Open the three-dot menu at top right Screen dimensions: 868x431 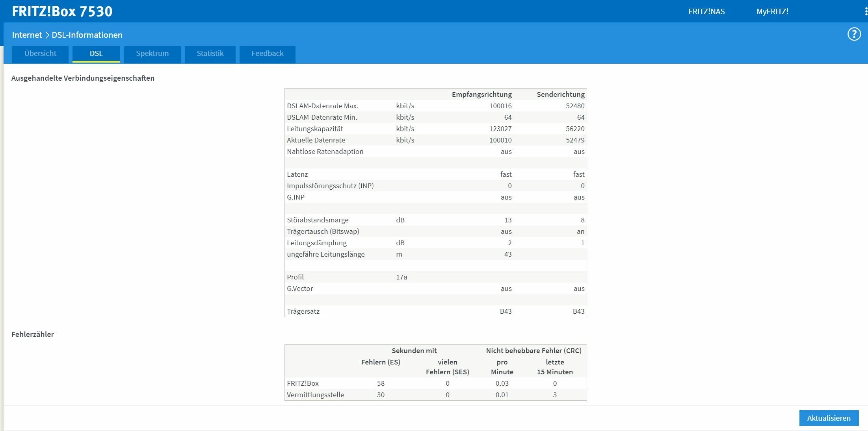pos(866,11)
